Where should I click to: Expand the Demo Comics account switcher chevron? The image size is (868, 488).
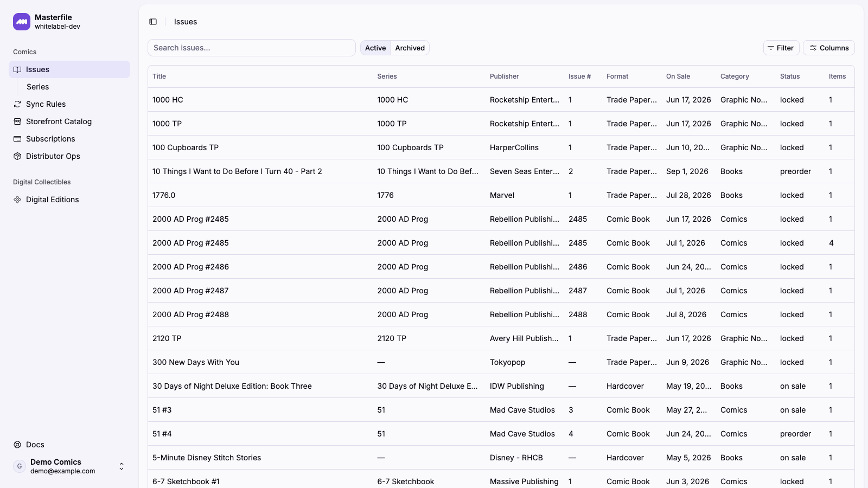122,466
